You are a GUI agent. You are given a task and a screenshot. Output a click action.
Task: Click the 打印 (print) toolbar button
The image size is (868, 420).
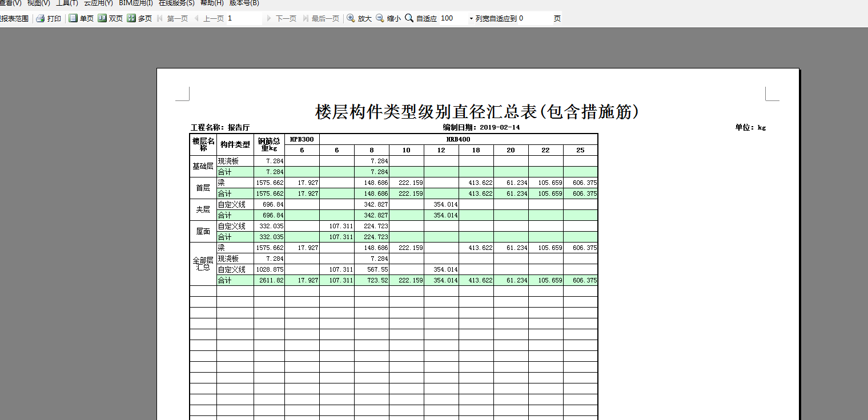49,18
